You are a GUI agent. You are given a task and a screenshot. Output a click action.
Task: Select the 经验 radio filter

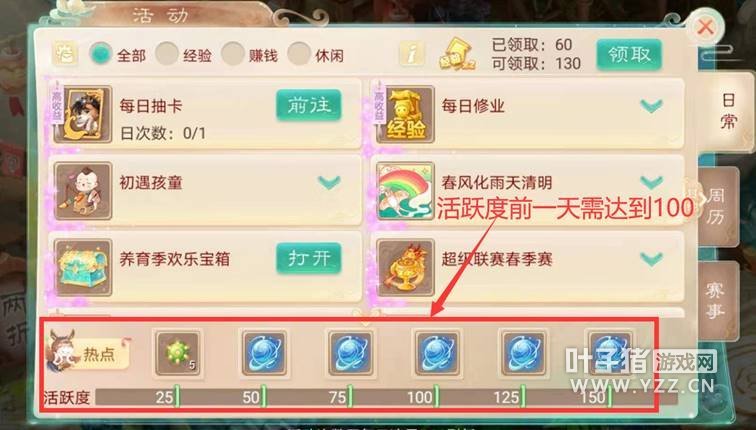point(167,54)
